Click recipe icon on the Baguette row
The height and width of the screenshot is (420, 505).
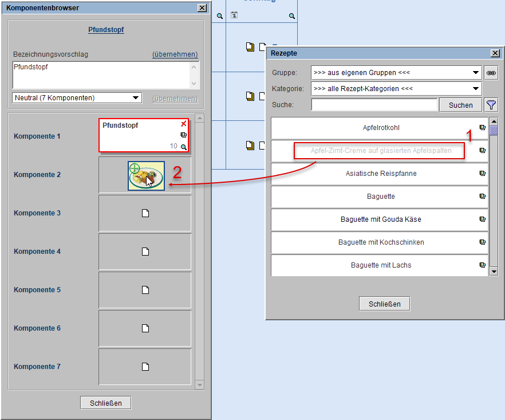[x=482, y=196]
